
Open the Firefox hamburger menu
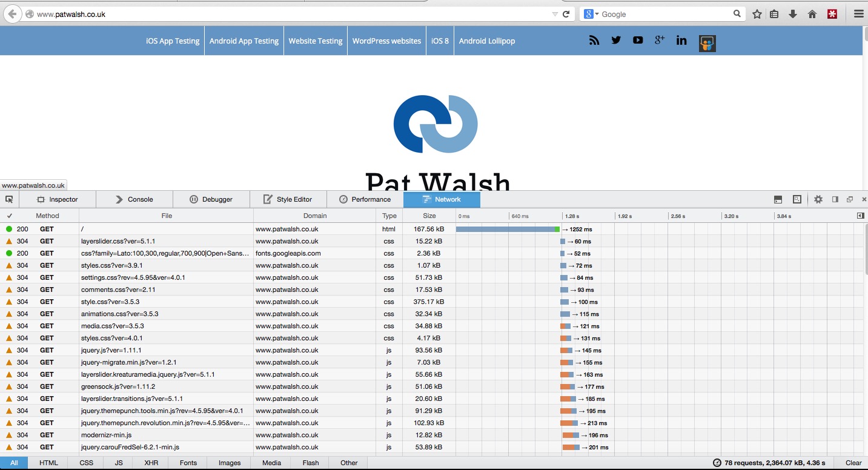[858, 14]
